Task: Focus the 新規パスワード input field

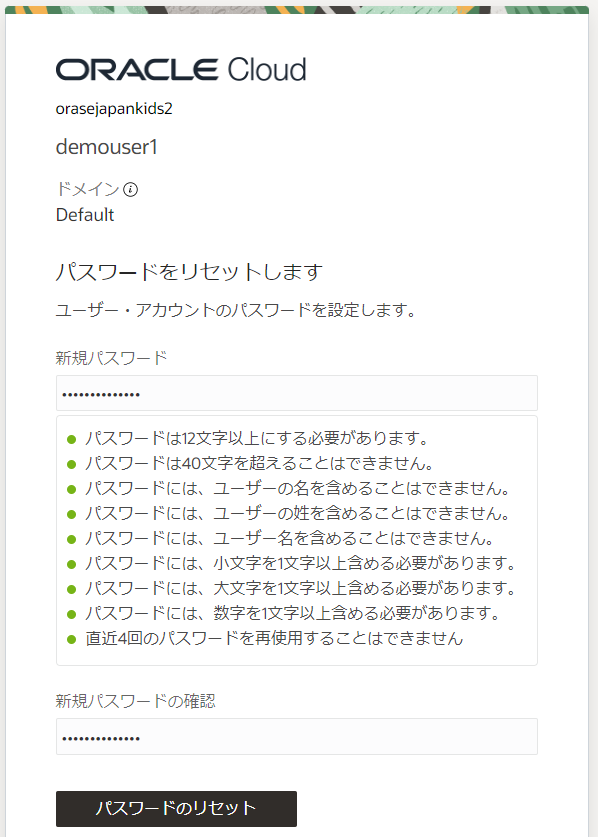Action: click(x=297, y=393)
